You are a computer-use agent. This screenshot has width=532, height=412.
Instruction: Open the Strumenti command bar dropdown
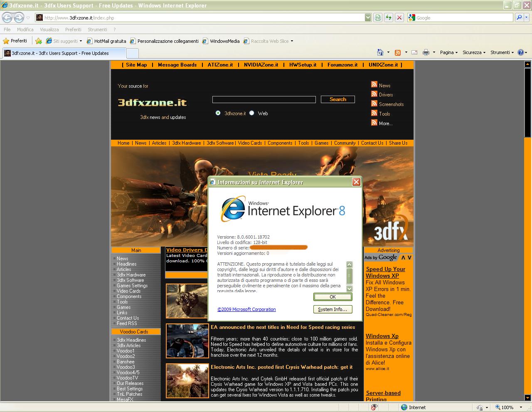502,52
